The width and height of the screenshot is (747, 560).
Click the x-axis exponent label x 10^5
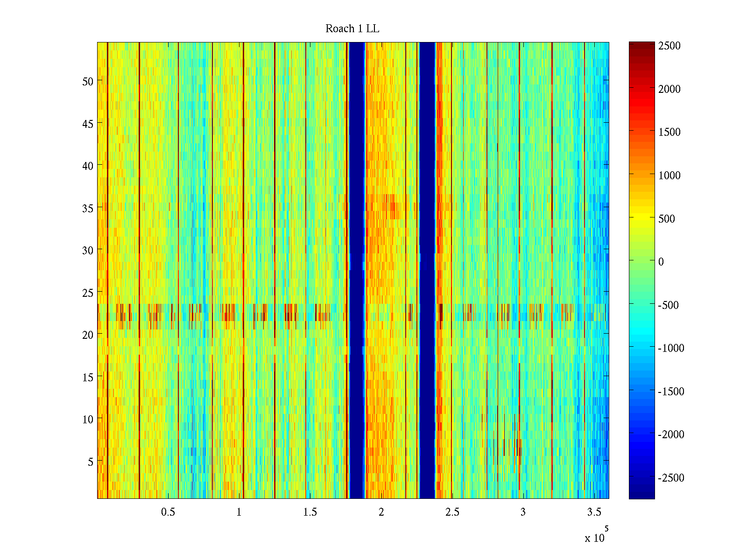[x=596, y=536]
